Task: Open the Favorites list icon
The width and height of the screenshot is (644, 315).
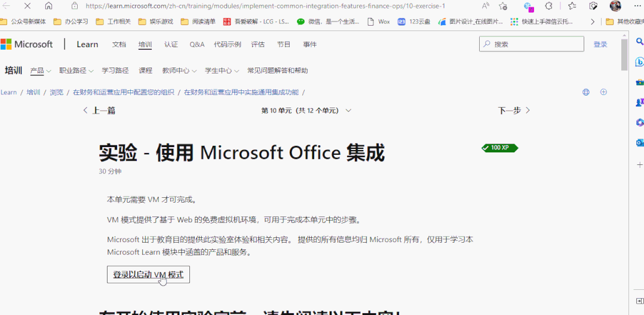Action: pyautogui.click(x=572, y=6)
